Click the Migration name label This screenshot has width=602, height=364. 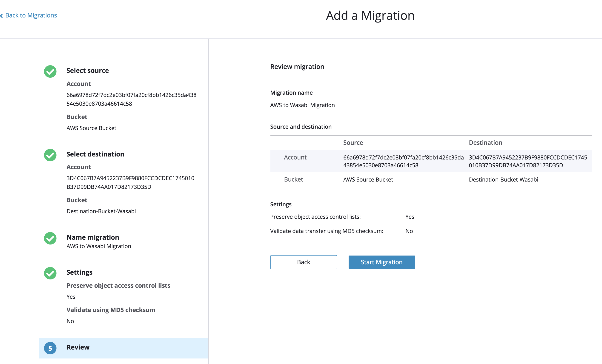pyautogui.click(x=291, y=93)
